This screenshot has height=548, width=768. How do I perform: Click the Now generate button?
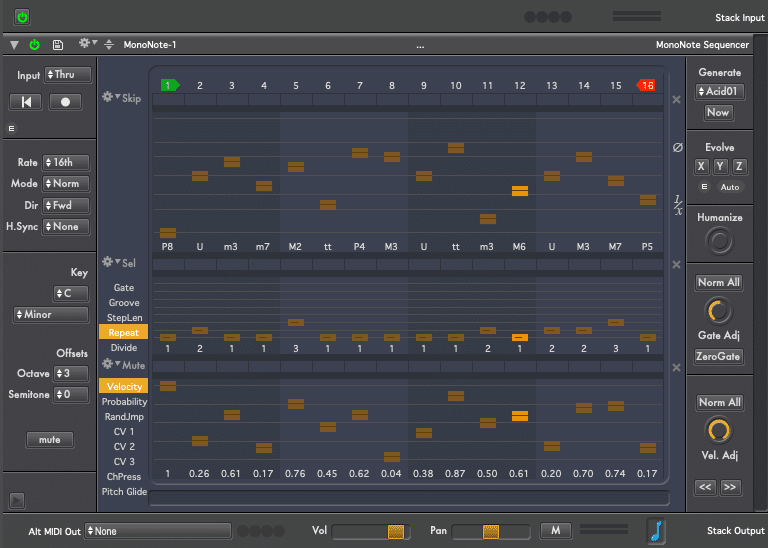coord(719,113)
